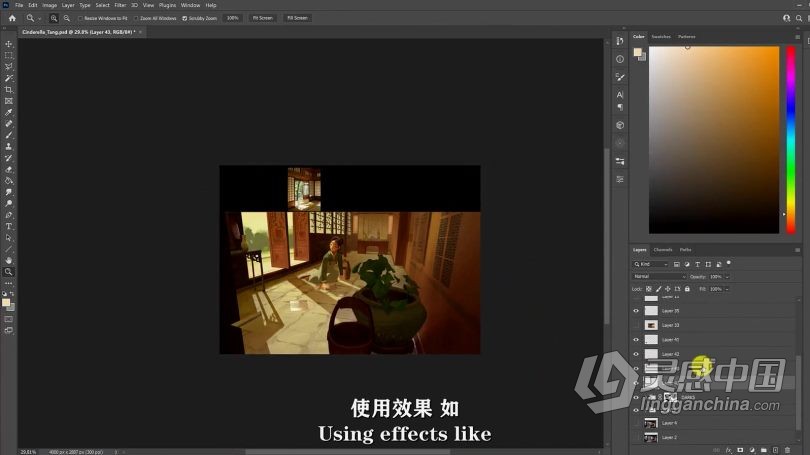Select the Eyedropper tool
Viewport: 810px width, 455px height.
pos(9,113)
